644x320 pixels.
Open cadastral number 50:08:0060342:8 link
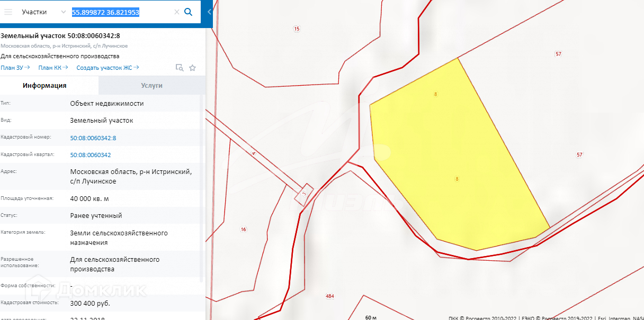click(x=93, y=138)
